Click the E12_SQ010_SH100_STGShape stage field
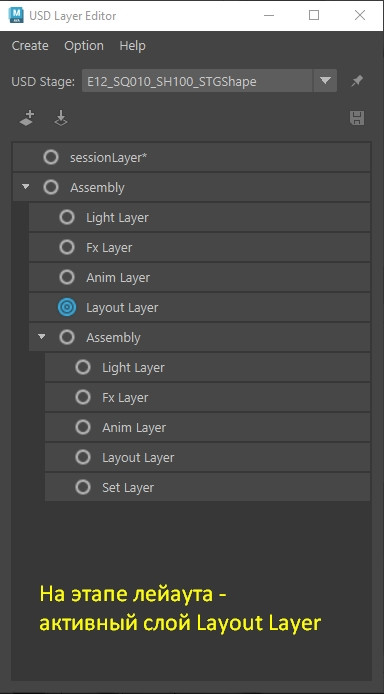The width and height of the screenshot is (384, 694). [x=197, y=81]
